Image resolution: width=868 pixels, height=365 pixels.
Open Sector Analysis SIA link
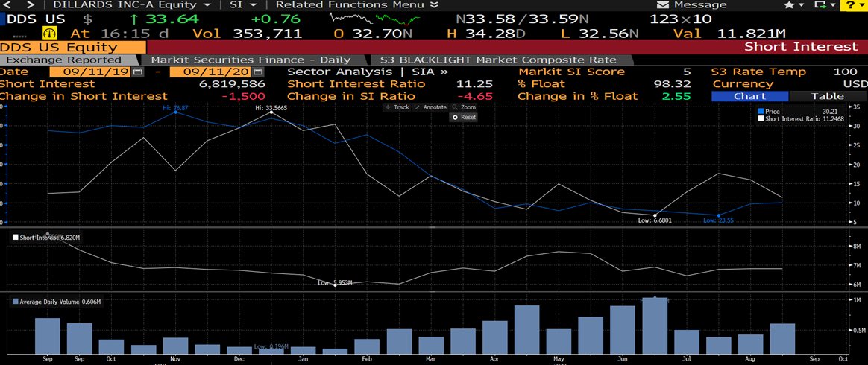pos(368,72)
